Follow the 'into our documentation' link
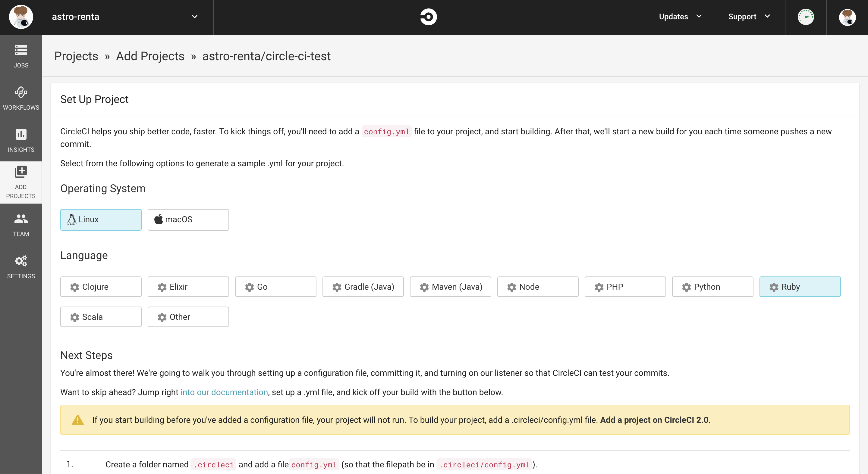Image resolution: width=868 pixels, height=474 pixels. click(224, 392)
